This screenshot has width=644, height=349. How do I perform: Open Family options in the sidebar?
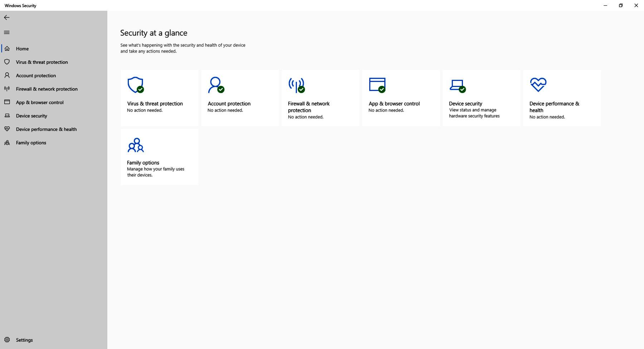tap(31, 143)
